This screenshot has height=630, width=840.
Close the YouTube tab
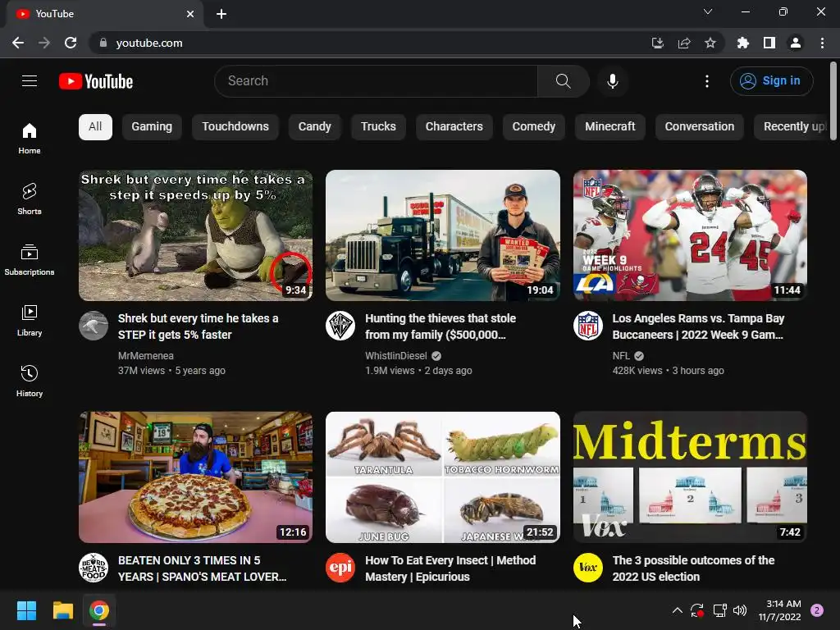[x=190, y=14]
